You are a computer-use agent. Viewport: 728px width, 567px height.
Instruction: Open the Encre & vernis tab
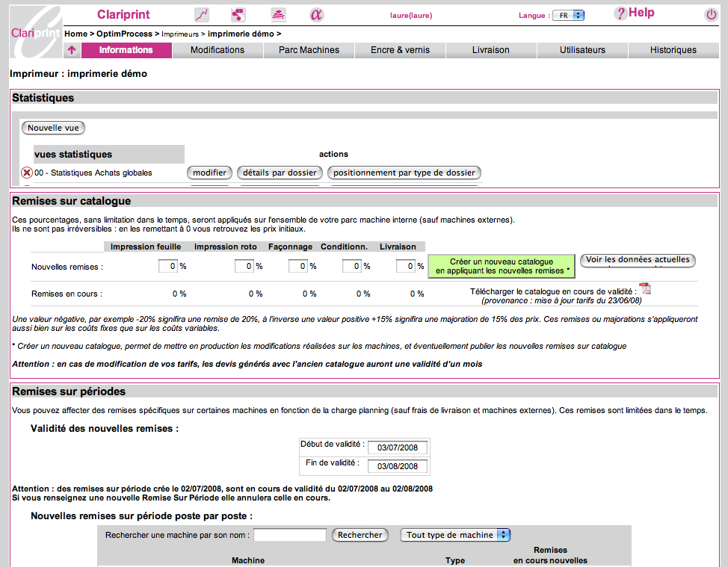(x=400, y=50)
